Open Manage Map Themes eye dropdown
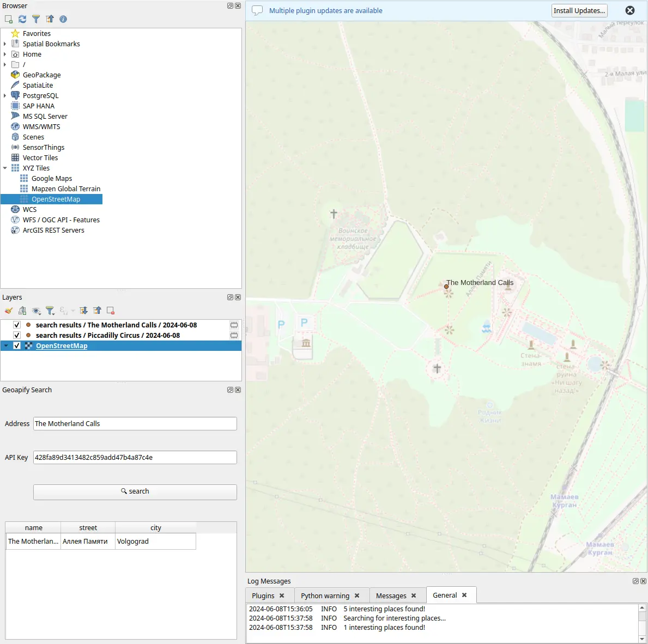The width and height of the screenshot is (648, 644). tap(37, 311)
